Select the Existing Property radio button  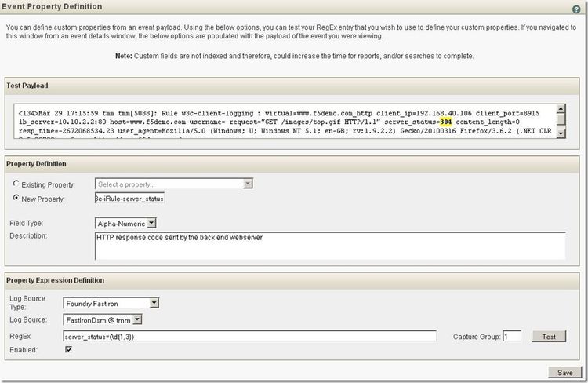tap(16, 184)
